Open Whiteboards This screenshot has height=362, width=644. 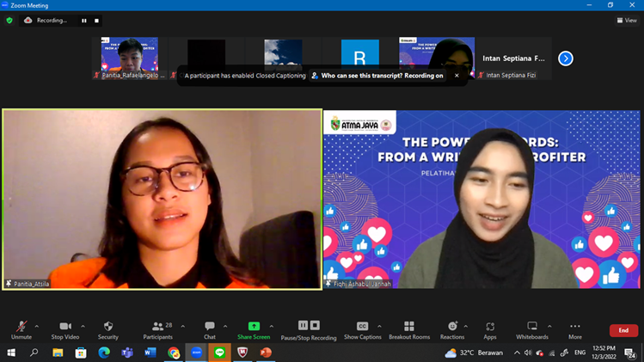[x=532, y=329]
